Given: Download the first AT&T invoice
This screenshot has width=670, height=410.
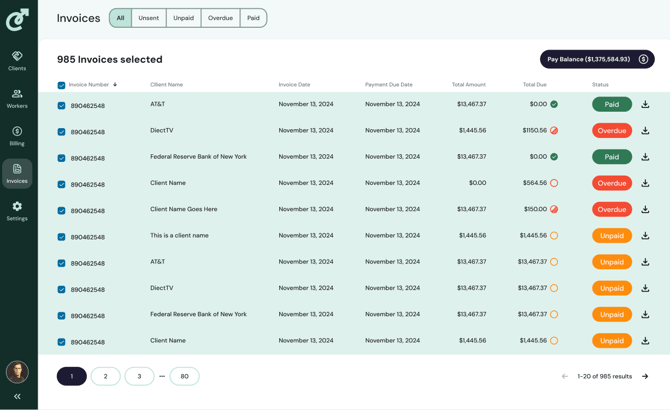Looking at the screenshot, I should [645, 104].
